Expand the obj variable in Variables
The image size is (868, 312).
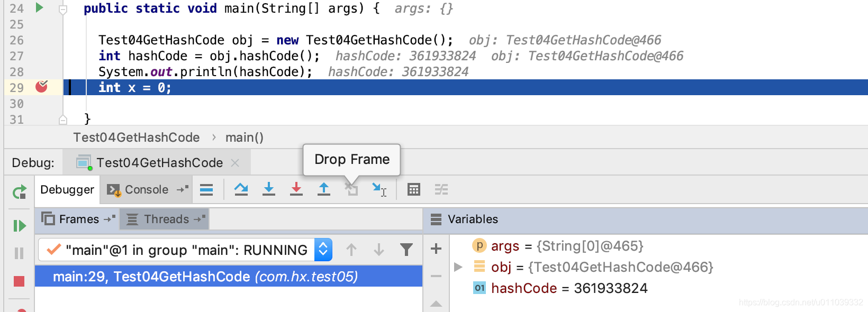click(457, 267)
